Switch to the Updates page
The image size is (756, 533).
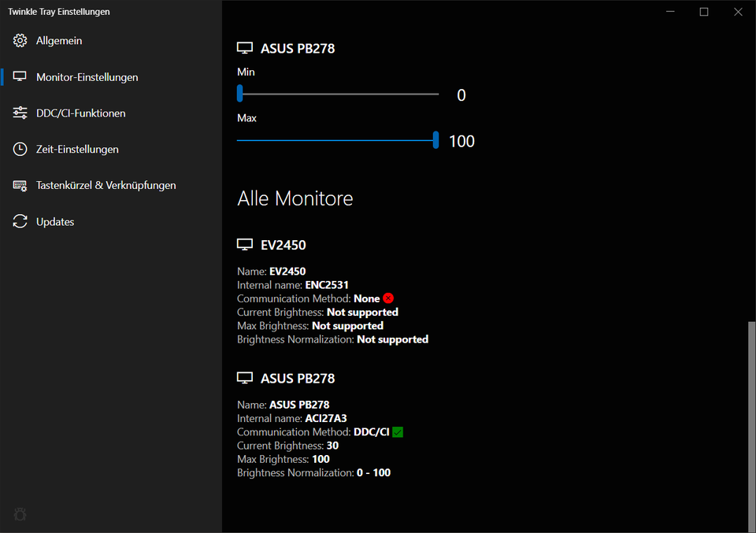coord(111,221)
